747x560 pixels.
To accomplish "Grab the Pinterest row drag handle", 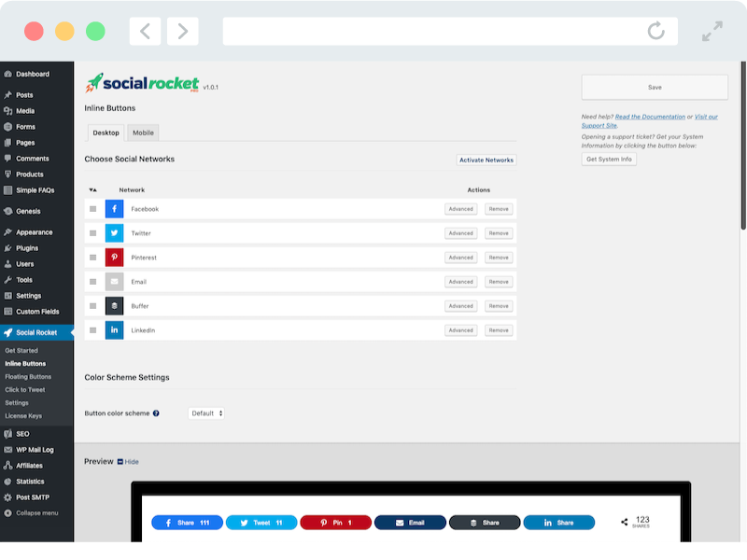I will click(x=92, y=258).
